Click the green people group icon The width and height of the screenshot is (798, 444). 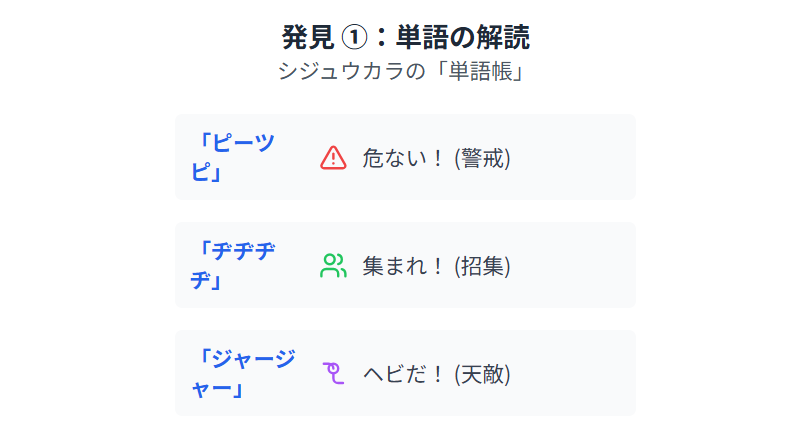coord(333,265)
